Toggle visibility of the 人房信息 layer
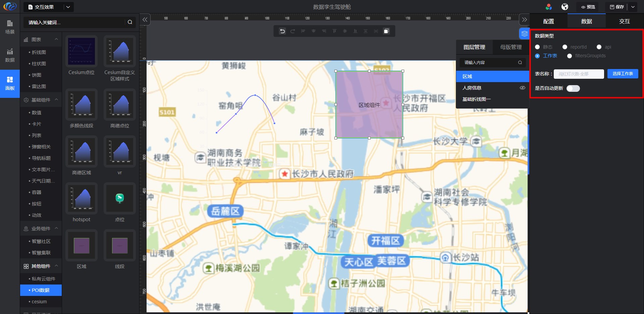 click(522, 88)
